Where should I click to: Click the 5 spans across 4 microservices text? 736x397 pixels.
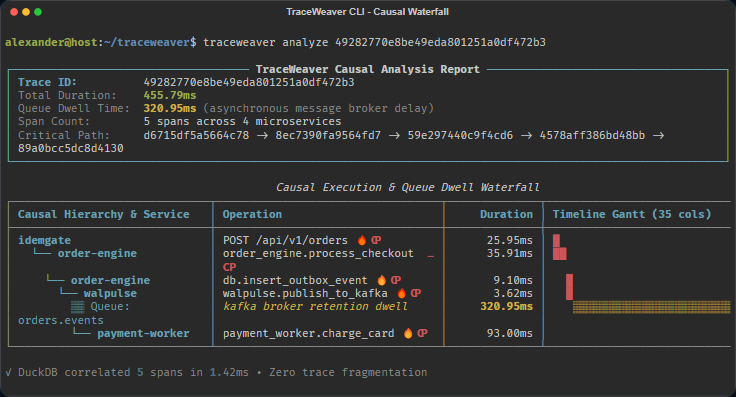(242, 122)
